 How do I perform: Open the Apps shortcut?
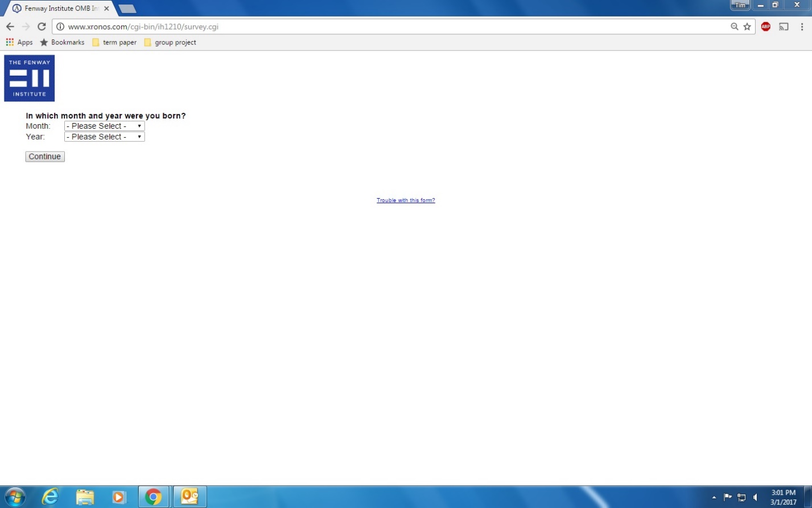click(x=19, y=42)
